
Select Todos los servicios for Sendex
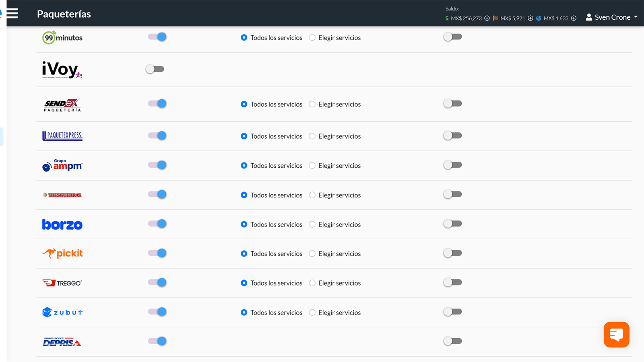pyautogui.click(x=244, y=104)
